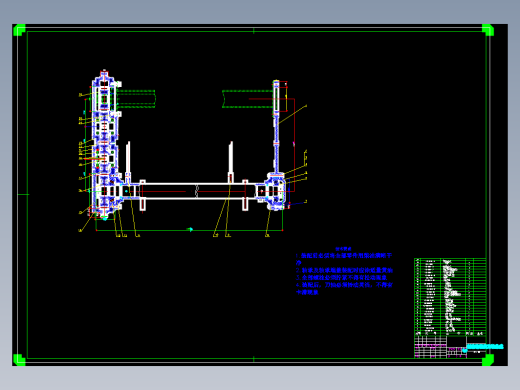Viewport: 520px width, 390px height.
Task: Select the right bevel gear housing
Action: [275, 191]
